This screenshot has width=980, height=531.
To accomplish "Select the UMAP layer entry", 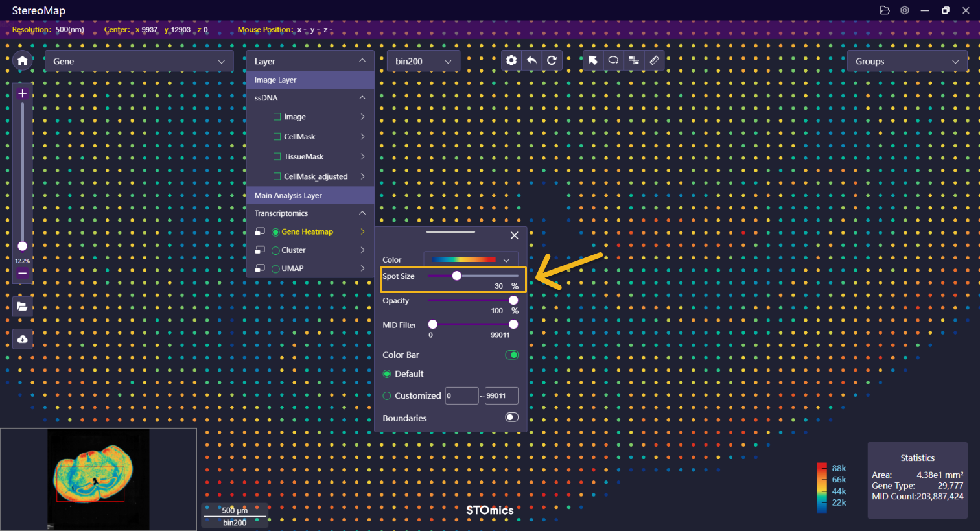I will point(292,268).
